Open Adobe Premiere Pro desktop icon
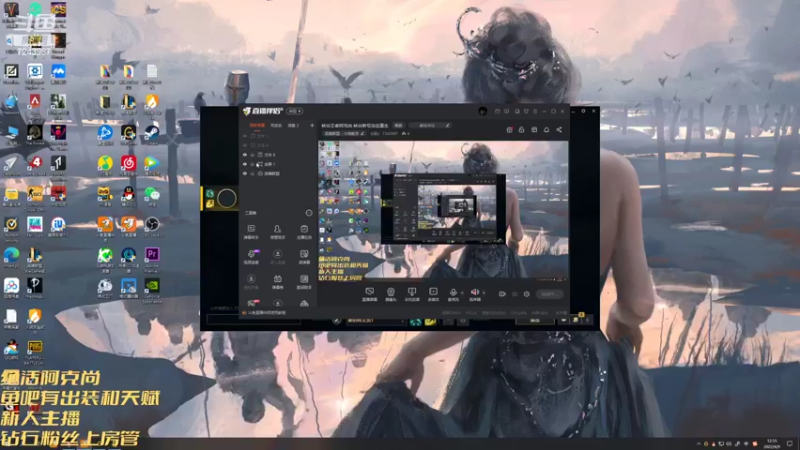Viewport: 800px width, 450px height. click(x=152, y=255)
